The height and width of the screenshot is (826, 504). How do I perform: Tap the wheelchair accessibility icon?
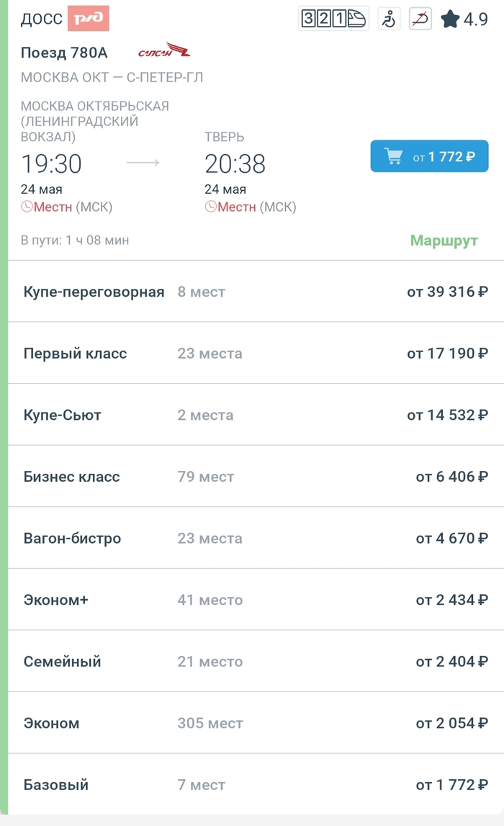pos(389,19)
